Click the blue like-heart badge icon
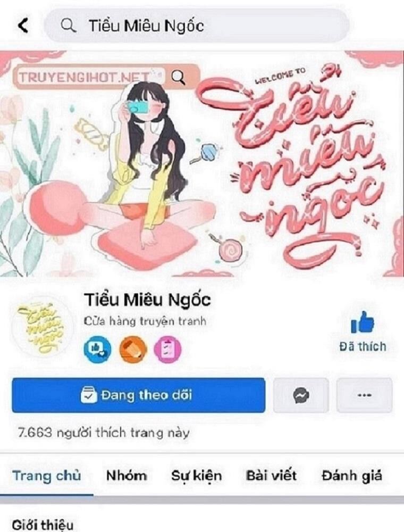Image resolution: width=404 pixels, height=532 pixels. [x=98, y=349]
